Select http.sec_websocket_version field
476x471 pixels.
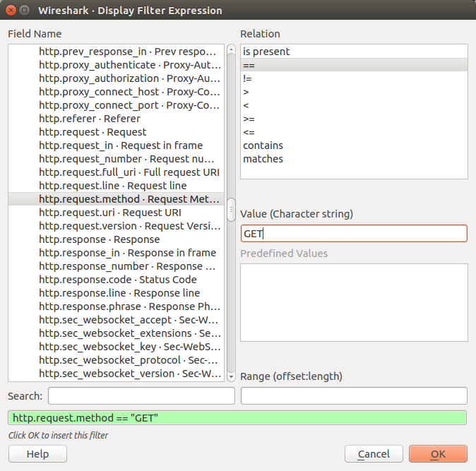click(x=117, y=374)
